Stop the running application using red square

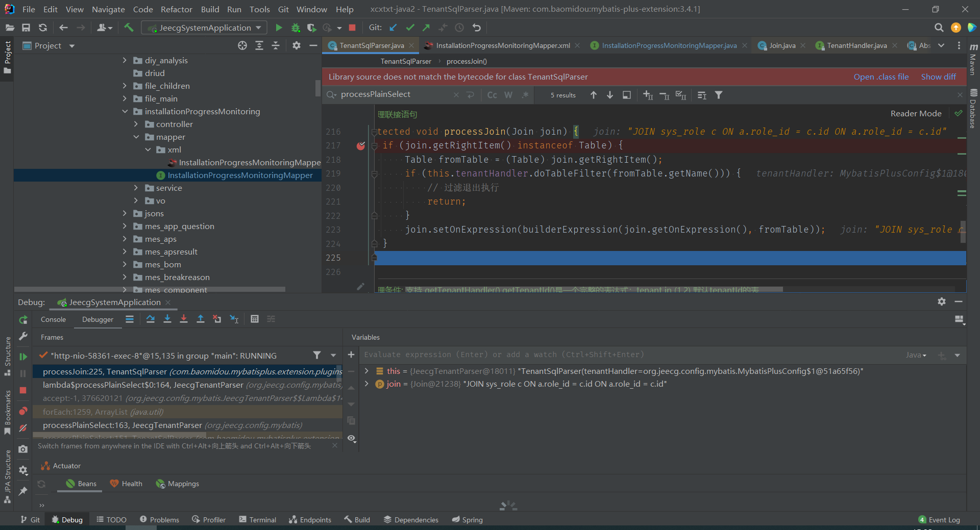point(352,28)
